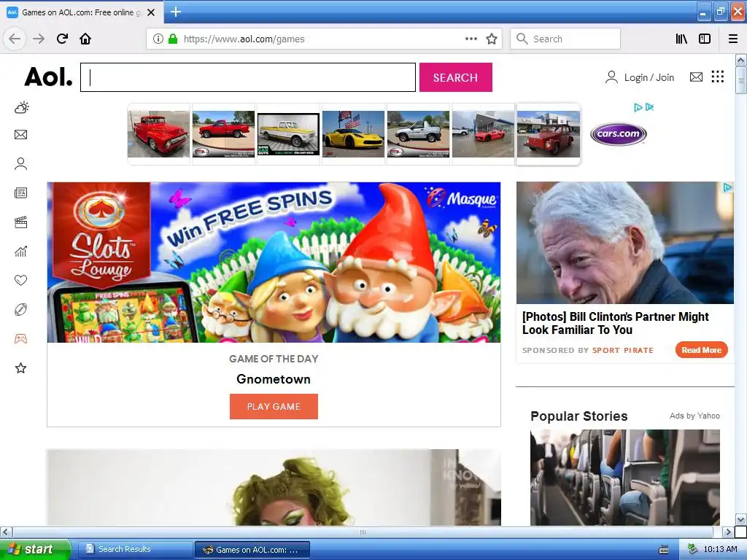The height and width of the screenshot is (560, 747).
Task: Click the Firefox Search input field
Action: tap(565, 39)
